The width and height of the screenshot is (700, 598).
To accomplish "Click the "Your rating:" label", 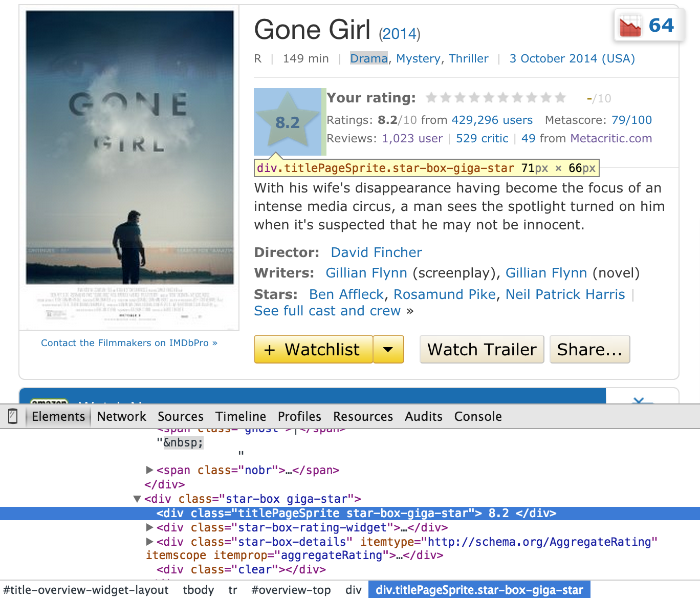I will [371, 98].
